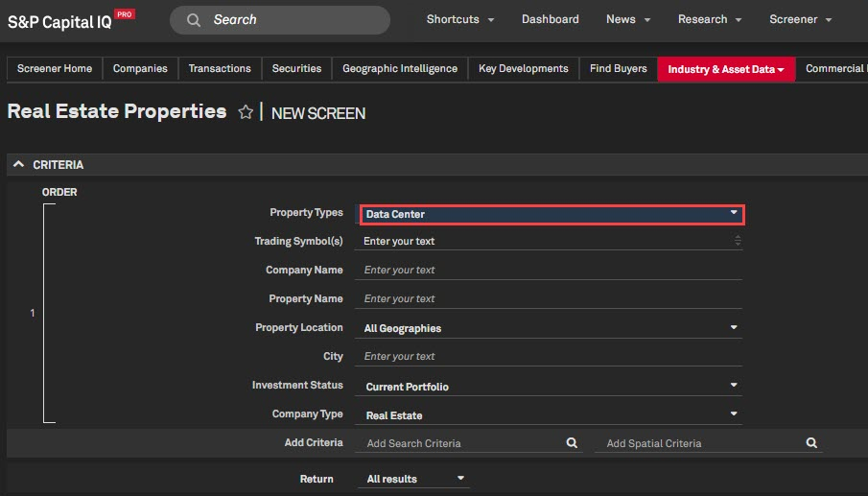This screenshot has height=496, width=868.
Task: Select the Geographic Intelligence tab
Action: pos(400,69)
